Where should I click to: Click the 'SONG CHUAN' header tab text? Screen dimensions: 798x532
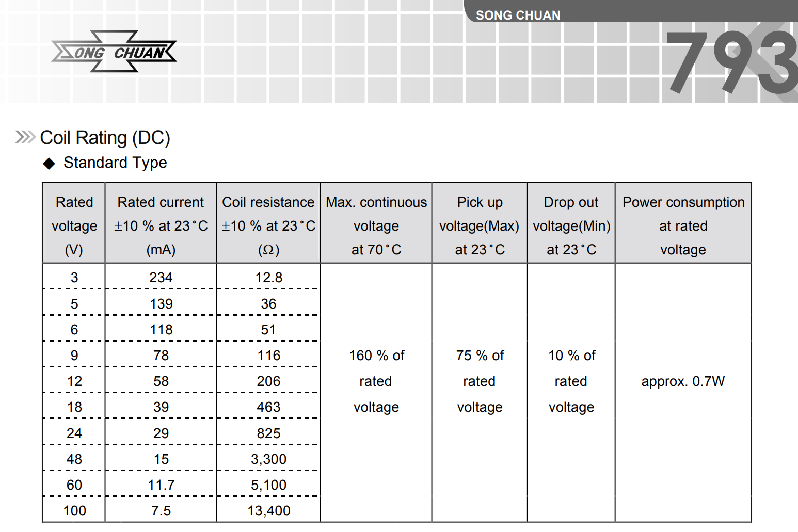point(518,15)
